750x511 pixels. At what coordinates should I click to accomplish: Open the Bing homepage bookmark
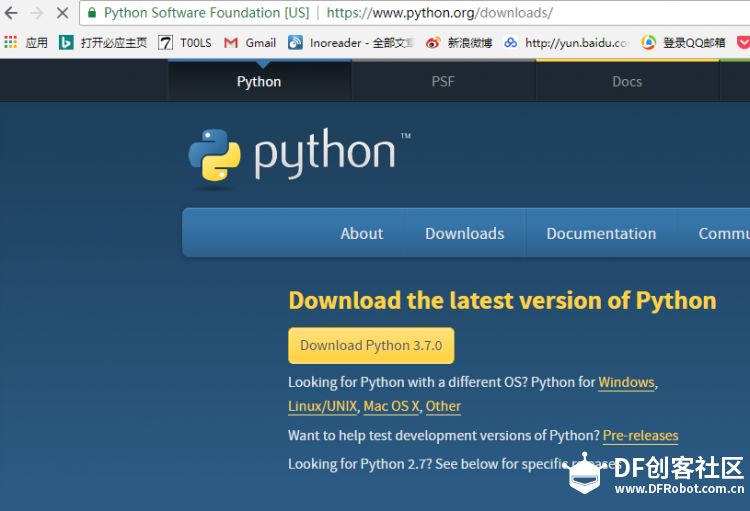click(103, 43)
